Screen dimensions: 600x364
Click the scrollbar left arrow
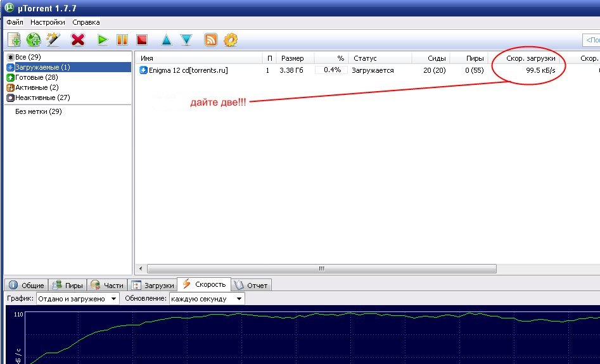click(141, 269)
